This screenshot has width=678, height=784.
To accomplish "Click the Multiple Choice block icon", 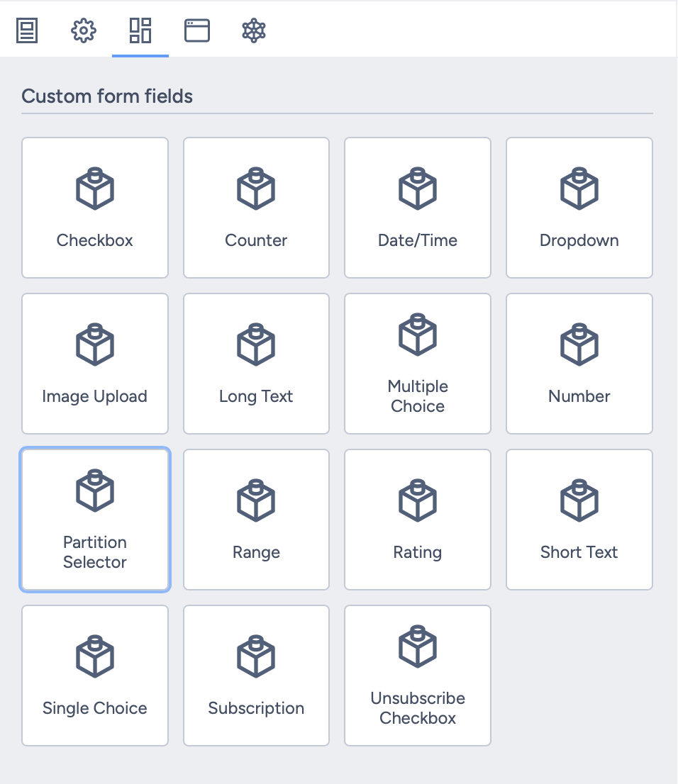I will pyautogui.click(x=418, y=335).
